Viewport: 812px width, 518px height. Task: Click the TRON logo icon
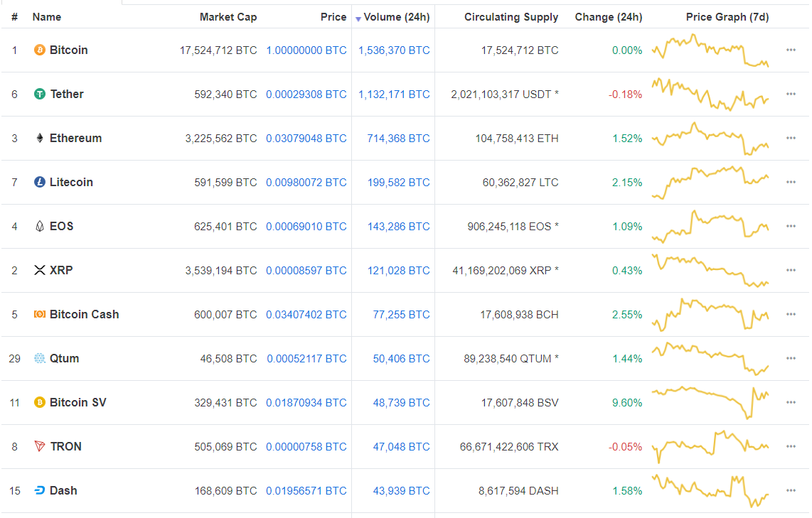point(40,446)
